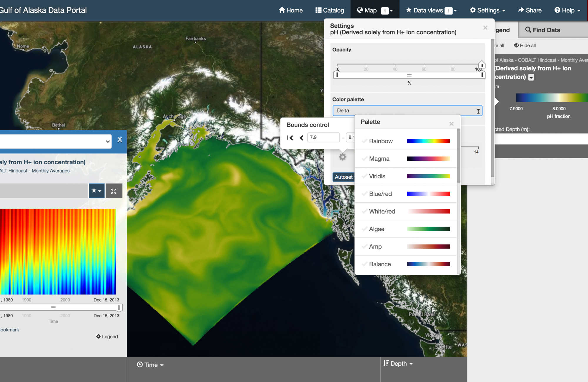The height and width of the screenshot is (382, 588).
Task: Click the bounds control gear icon
Action: [343, 157]
